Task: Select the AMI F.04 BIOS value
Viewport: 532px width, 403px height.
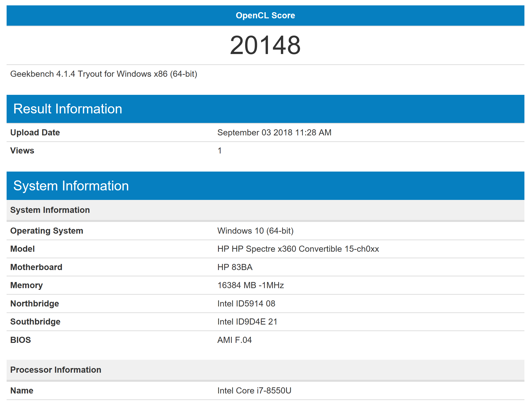Action: point(234,340)
